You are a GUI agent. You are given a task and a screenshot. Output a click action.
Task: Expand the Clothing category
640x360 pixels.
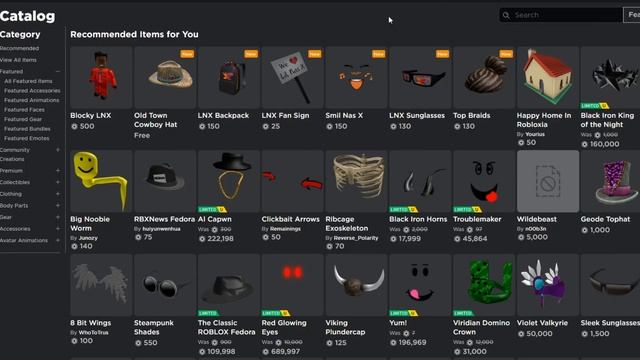tap(58, 194)
